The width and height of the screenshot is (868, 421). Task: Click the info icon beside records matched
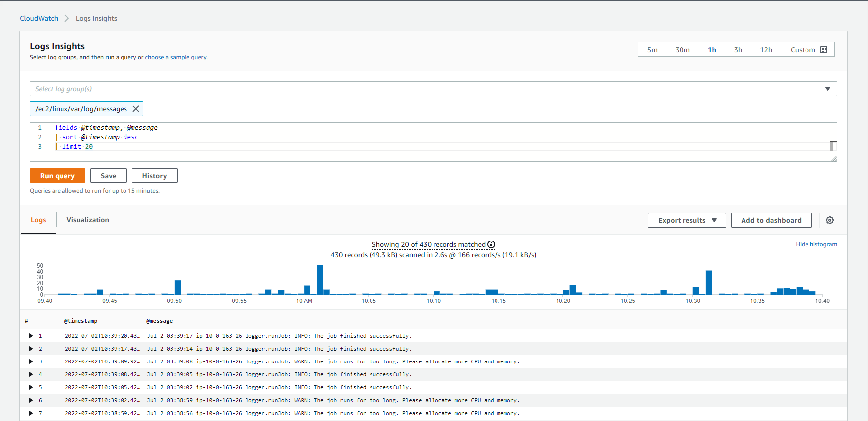pyautogui.click(x=491, y=244)
